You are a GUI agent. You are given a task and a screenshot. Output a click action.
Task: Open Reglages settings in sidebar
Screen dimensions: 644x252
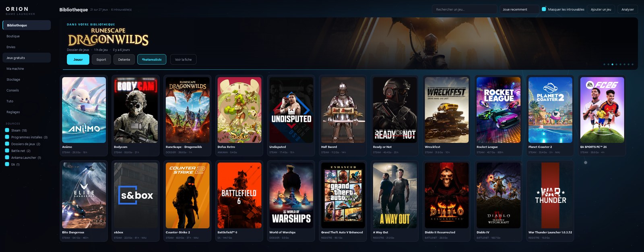click(x=27, y=112)
